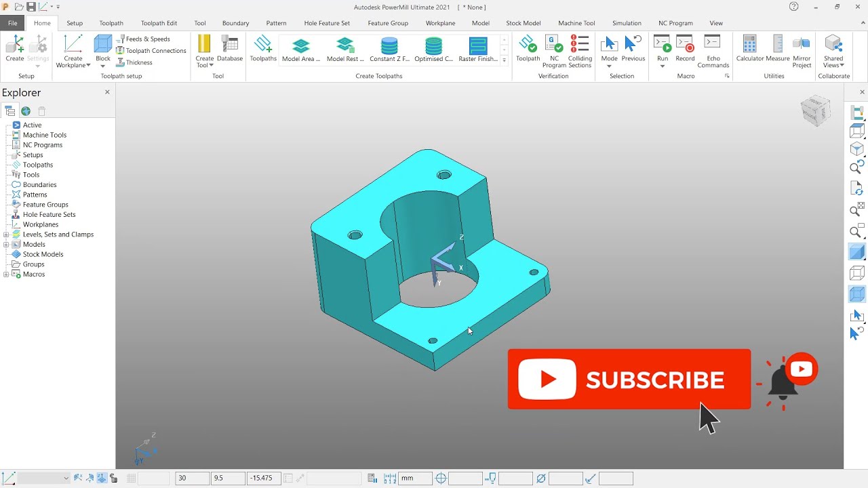Select Toolpaths in the Explorer tree
The image size is (868, 488).
pyautogui.click(x=38, y=165)
